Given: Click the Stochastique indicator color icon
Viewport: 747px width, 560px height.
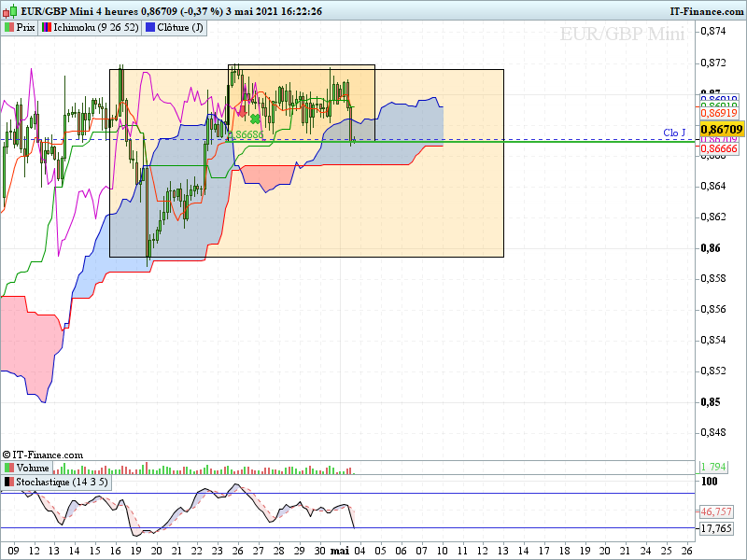Looking at the screenshot, I should [x=9, y=483].
